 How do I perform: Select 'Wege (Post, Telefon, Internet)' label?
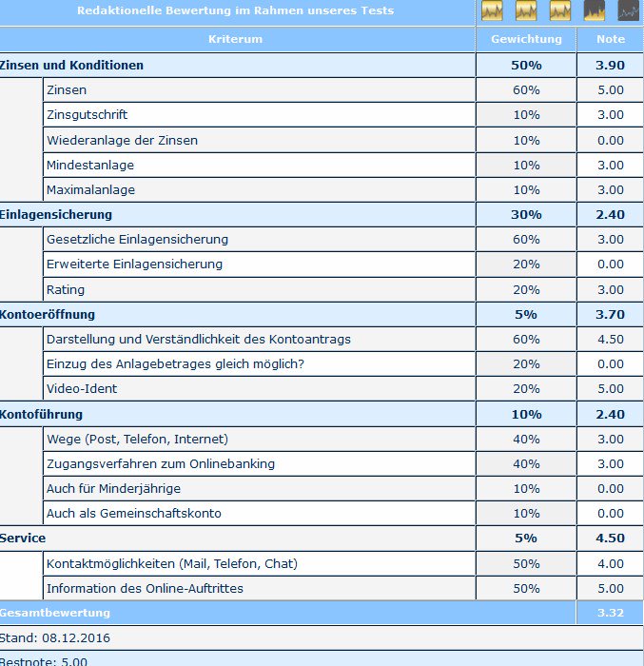pyautogui.click(x=137, y=439)
